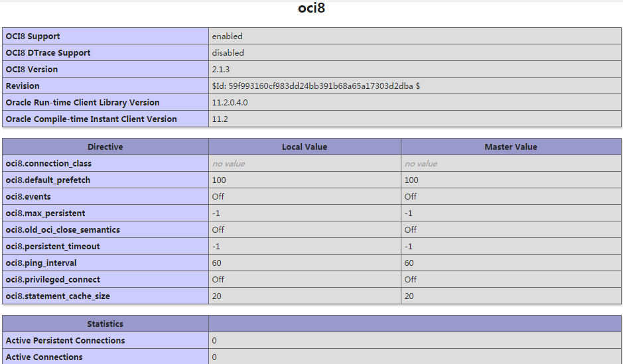Click the oci8 section heading
Image resolution: width=623 pixels, height=364 pixels.
(x=312, y=8)
